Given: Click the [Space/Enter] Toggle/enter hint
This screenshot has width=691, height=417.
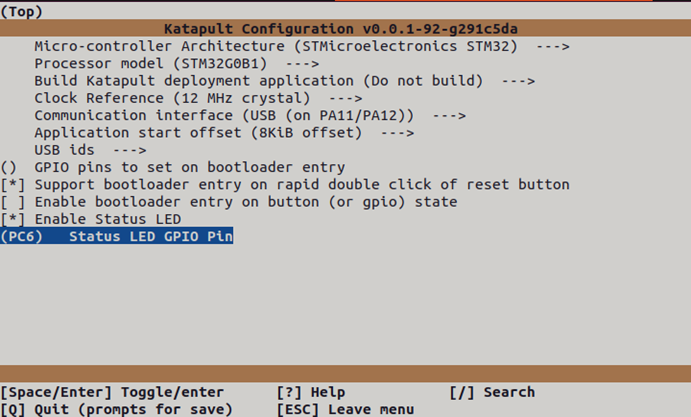Looking at the screenshot, I should click(x=112, y=392).
